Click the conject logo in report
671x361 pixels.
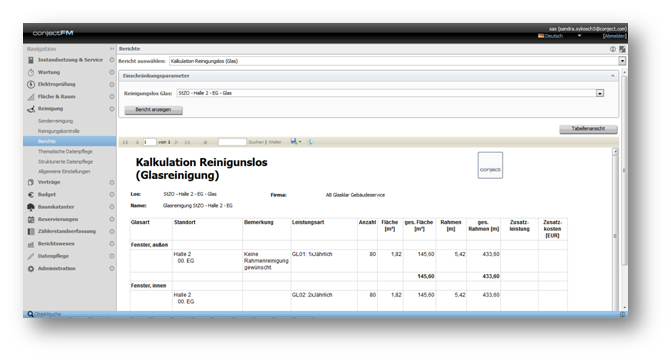pyautogui.click(x=490, y=165)
